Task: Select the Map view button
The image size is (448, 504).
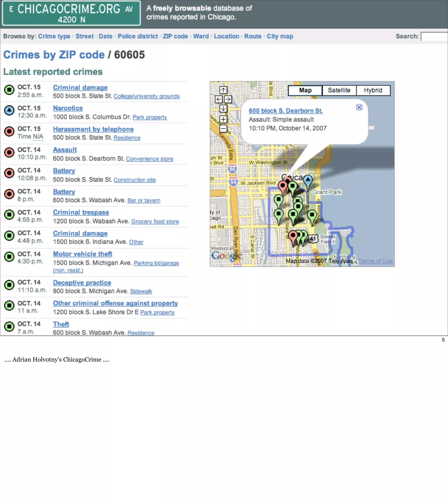Action: coord(305,90)
